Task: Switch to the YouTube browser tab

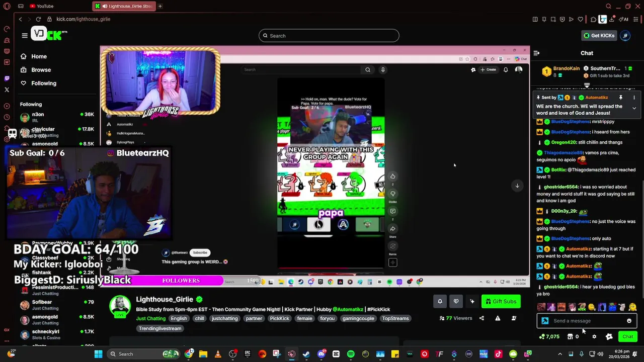Action: pyautogui.click(x=42, y=6)
